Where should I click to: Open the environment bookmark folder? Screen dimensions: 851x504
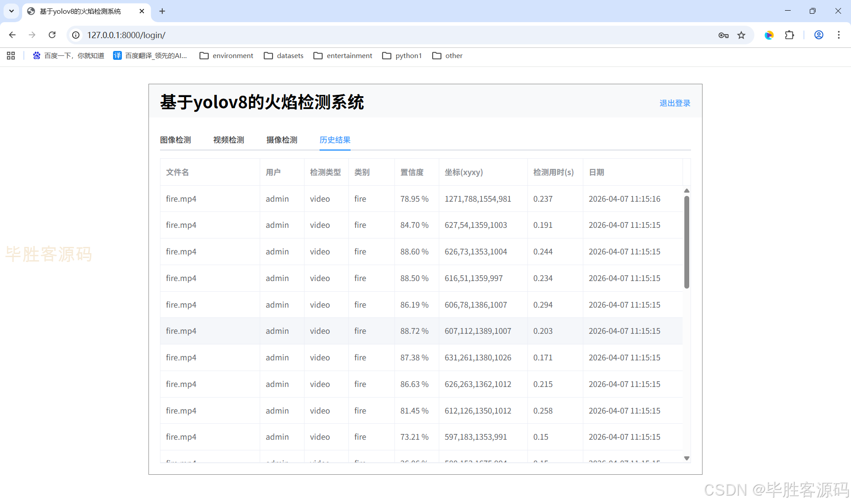point(226,55)
